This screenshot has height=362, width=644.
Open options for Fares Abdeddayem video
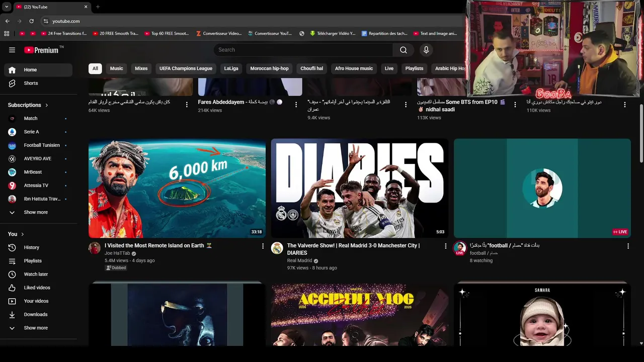tap(296, 105)
